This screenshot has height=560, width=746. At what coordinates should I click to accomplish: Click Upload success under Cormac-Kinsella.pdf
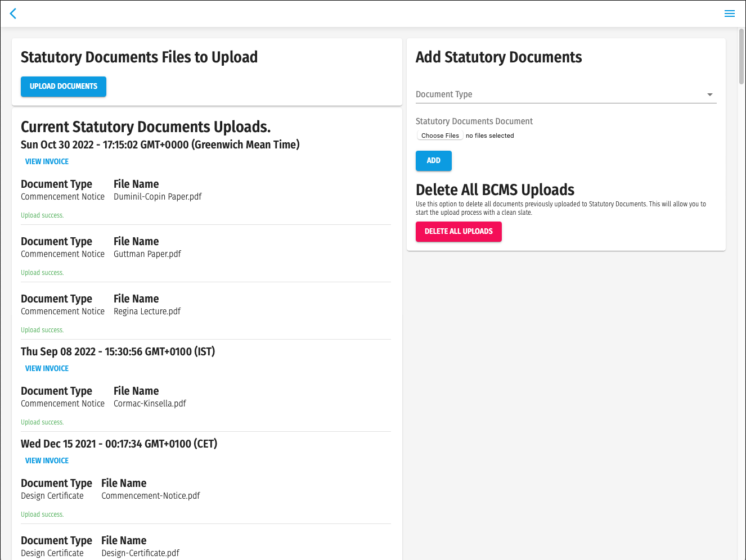click(42, 422)
